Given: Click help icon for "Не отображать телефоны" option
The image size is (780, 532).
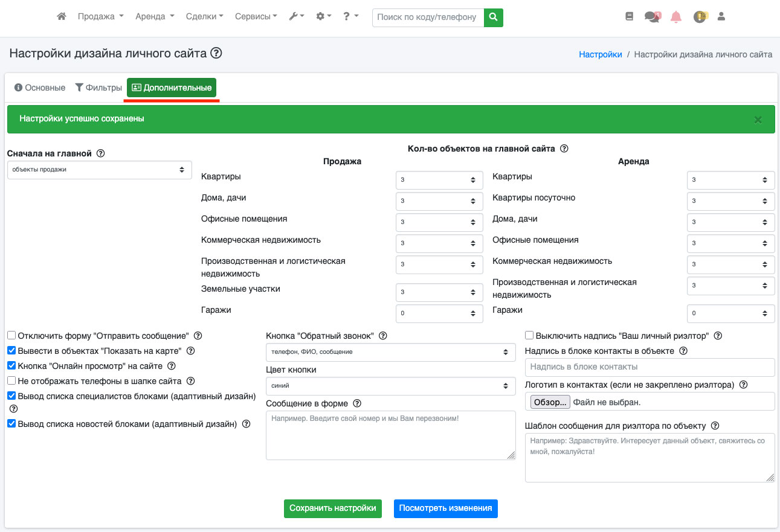Looking at the screenshot, I should pyautogui.click(x=191, y=381).
